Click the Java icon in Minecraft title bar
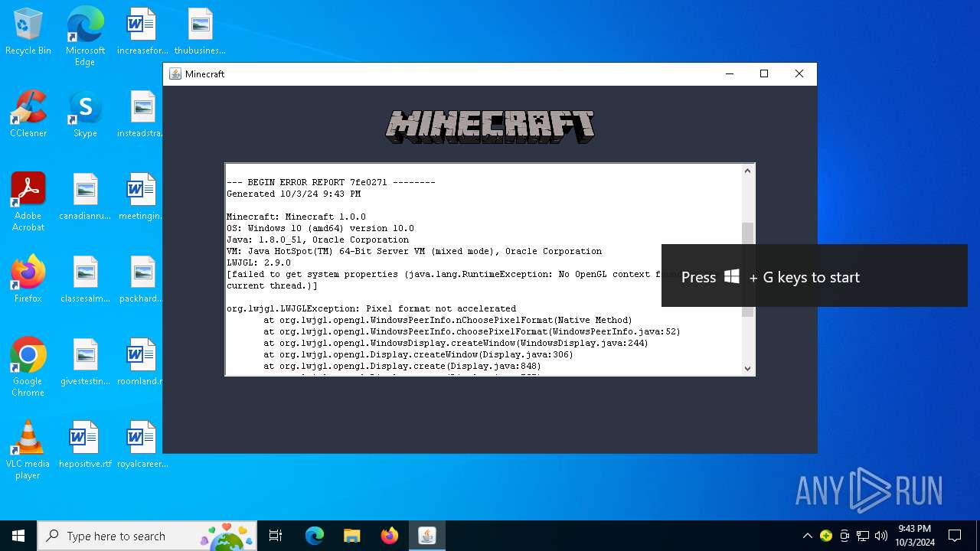This screenshot has width=980, height=551. point(175,74)
